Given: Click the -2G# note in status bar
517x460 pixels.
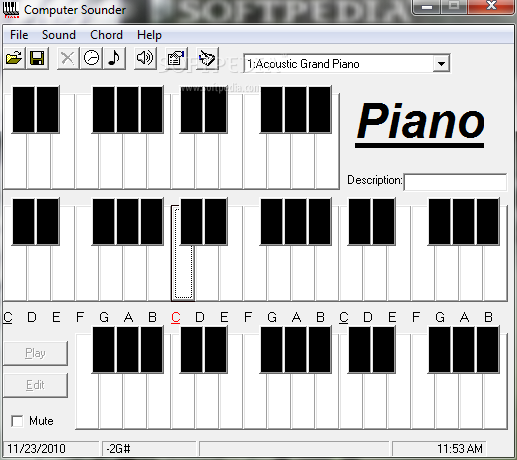Looking at the screenshot, I should [x=118, y=449].
